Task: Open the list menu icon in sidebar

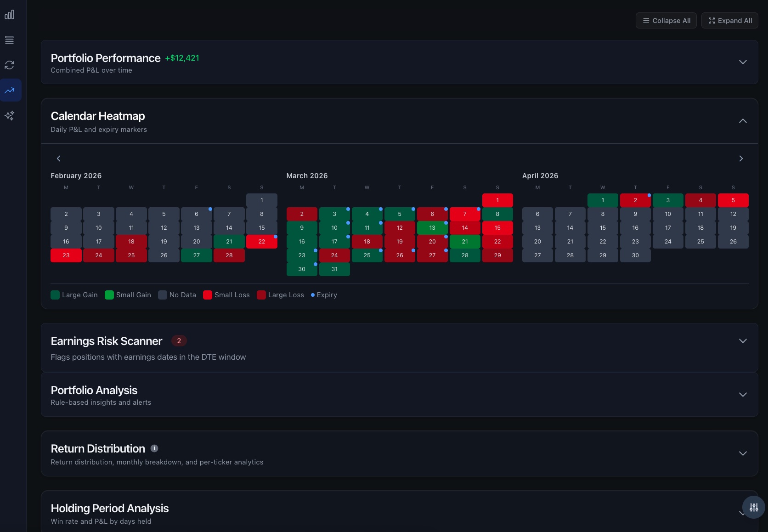Action: 10,40
